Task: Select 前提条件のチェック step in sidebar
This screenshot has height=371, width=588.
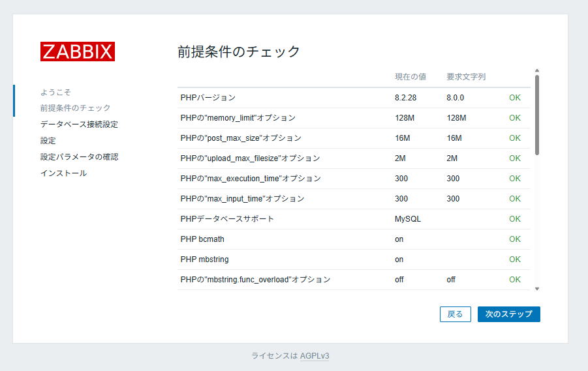Action: [75, 108]
